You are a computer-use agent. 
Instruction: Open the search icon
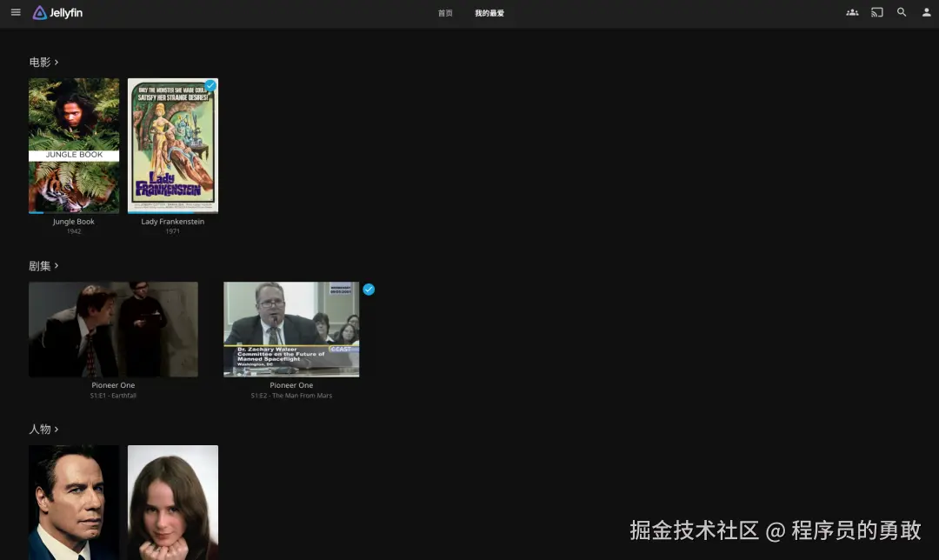coord(902,12)
